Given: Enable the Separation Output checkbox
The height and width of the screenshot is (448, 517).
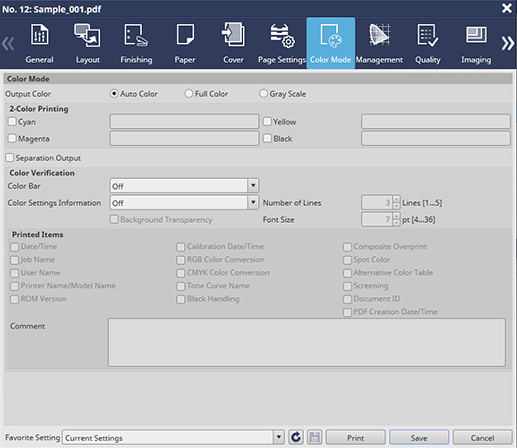Looking at the screenshot, I should coord(10,157).
